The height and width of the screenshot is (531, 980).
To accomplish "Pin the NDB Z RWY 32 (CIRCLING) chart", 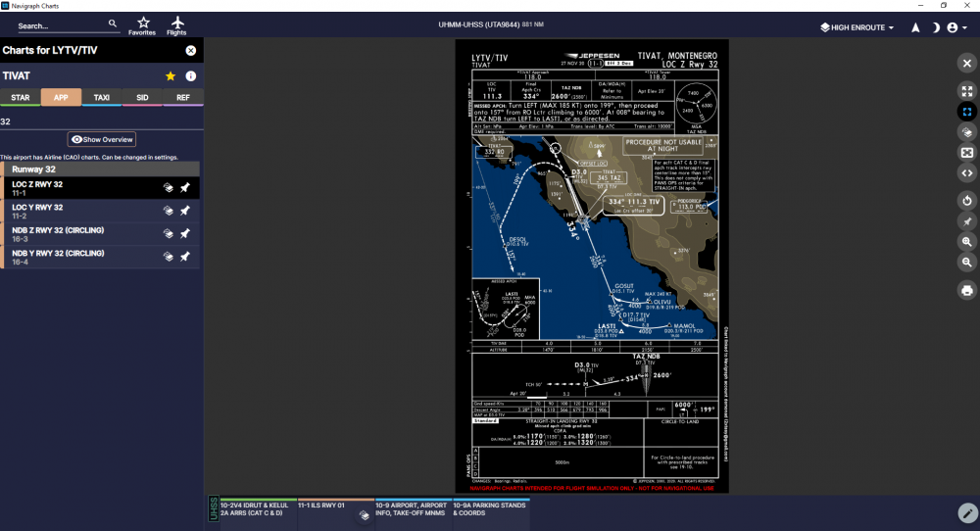I will pos(185,233).
